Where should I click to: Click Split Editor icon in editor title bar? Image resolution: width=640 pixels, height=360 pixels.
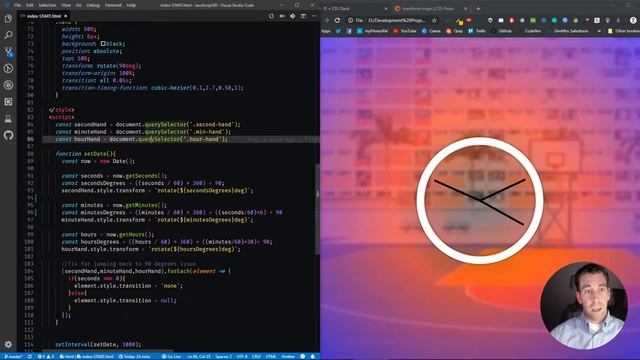(303, 16)
